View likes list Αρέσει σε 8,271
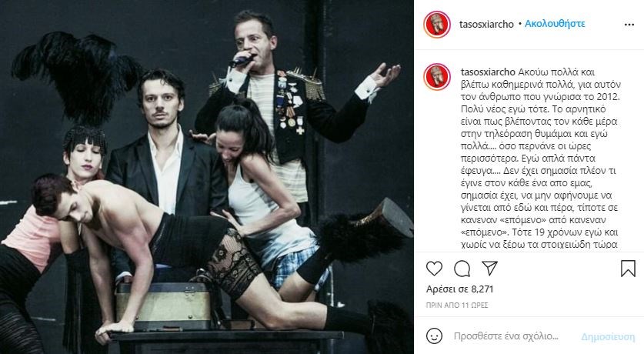The image size is (644, 354). coord(459,289)
